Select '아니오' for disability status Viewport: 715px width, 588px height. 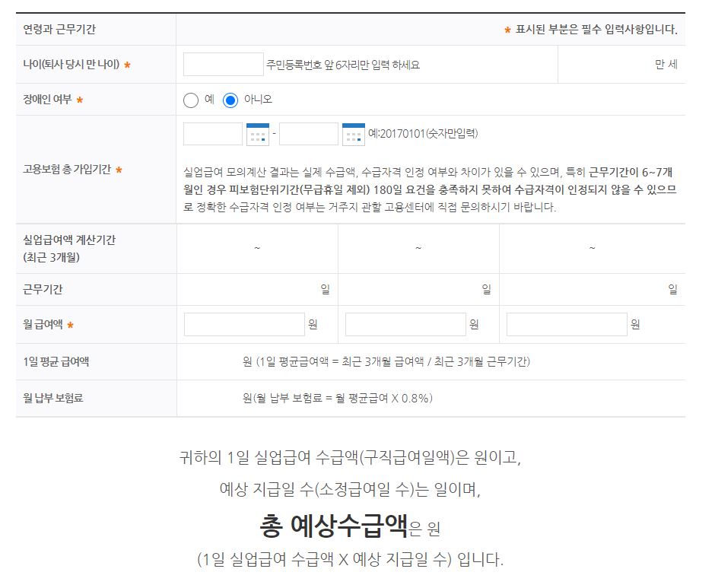230,100
